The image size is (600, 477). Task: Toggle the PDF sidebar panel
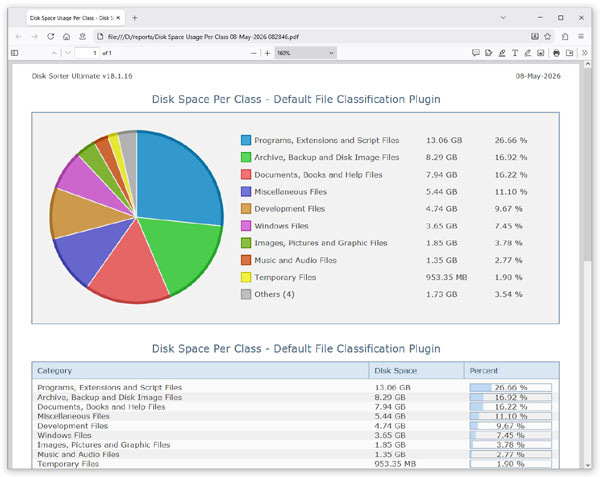pyautogui.click(x=15, y=53)
